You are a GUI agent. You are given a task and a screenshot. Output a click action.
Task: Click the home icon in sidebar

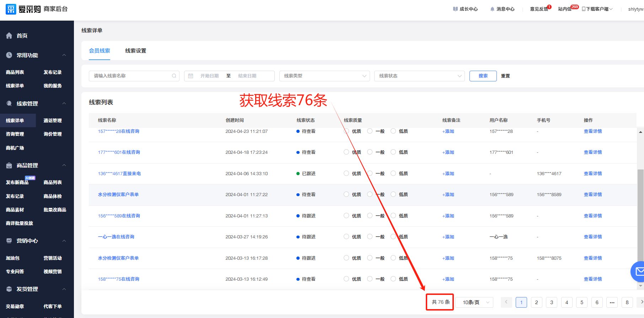[9, 36]
